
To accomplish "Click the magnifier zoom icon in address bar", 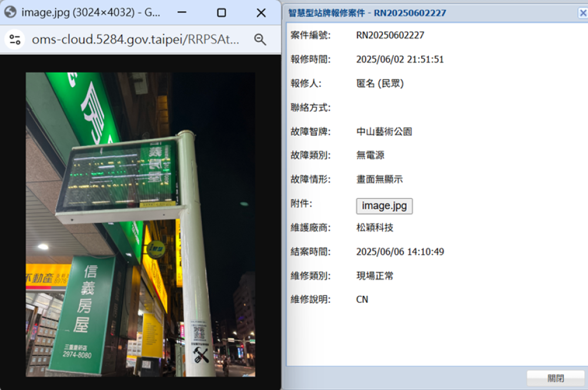I will point(260,39).
